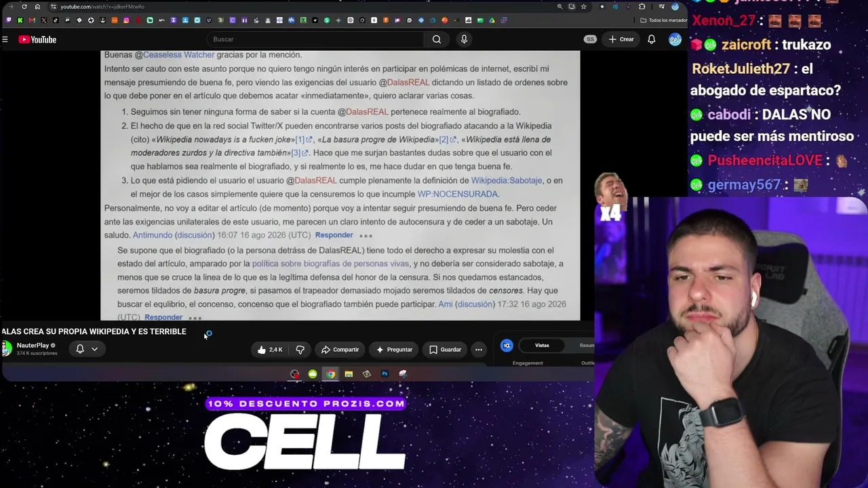Open the YouTube hamburger guide menu
The height and width of the screenshot is (488, 868).
[x=5, y=39]
